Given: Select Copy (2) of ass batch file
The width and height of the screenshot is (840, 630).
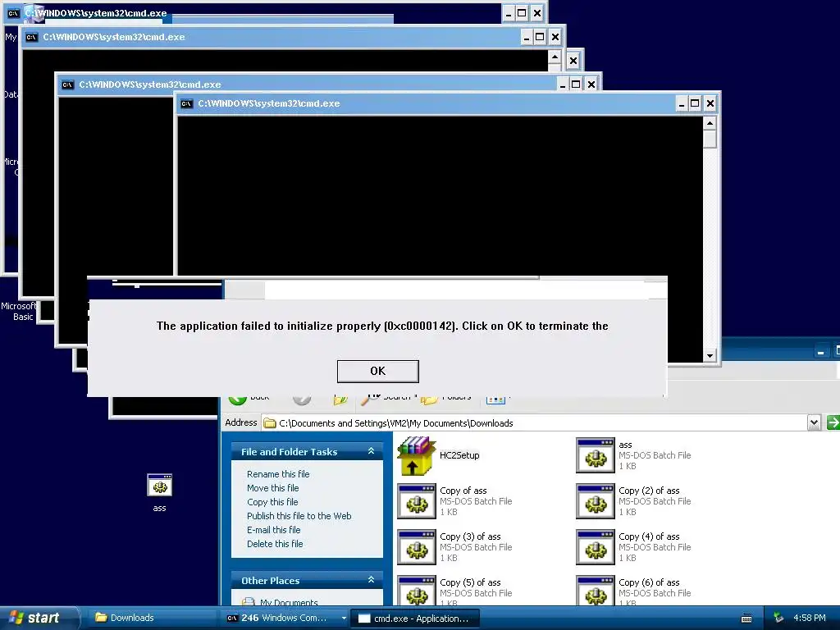Looking at the screenshot, I should (x=634, y=501).
